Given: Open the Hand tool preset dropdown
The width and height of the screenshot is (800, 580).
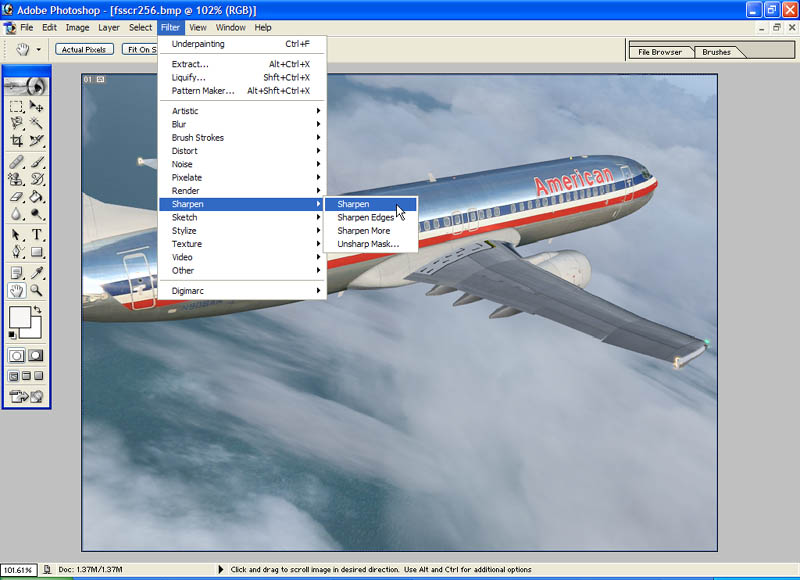Looking at the screenshot, I should (39, 49).
